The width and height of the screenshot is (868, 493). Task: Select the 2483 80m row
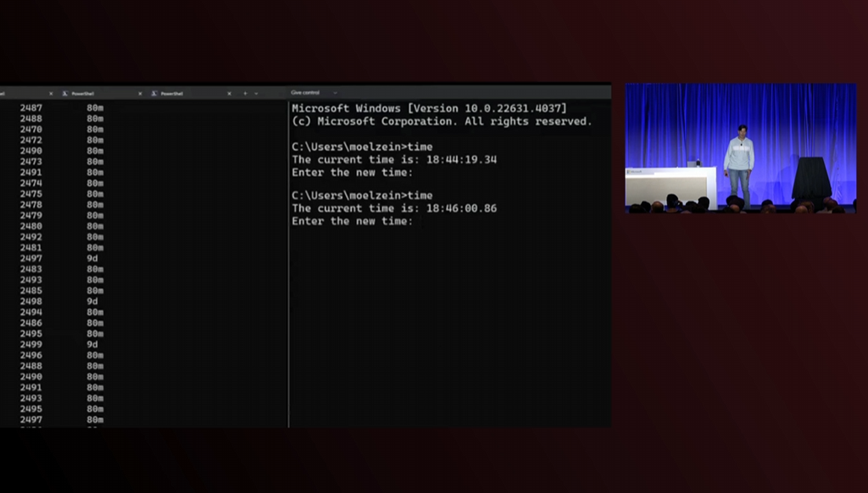coord(62,269)
